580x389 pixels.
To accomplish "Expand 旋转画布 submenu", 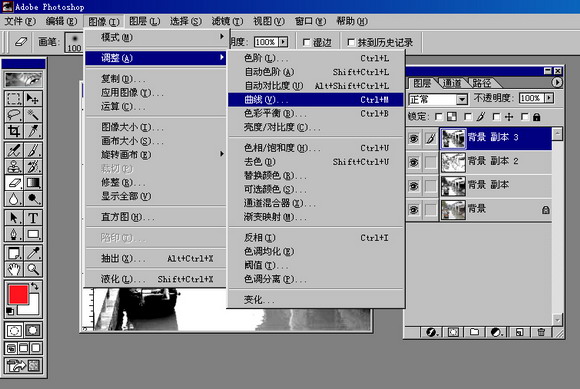I will [155, 155].
